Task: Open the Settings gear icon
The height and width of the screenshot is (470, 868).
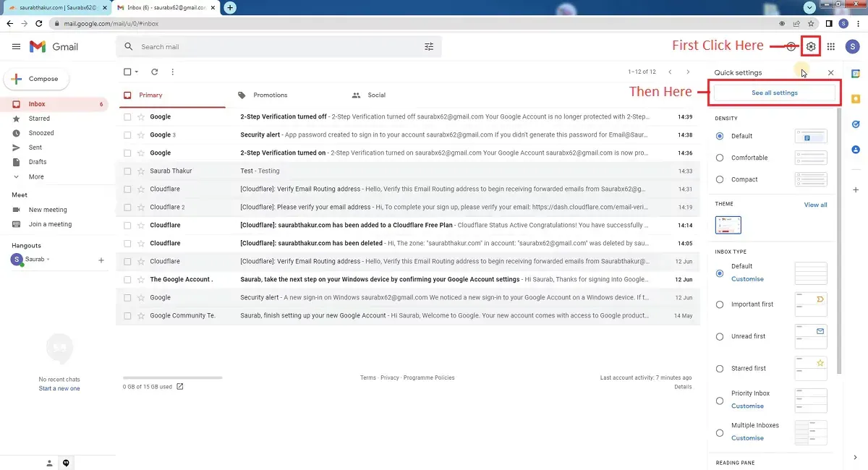Action: click(x=811, y=46)
